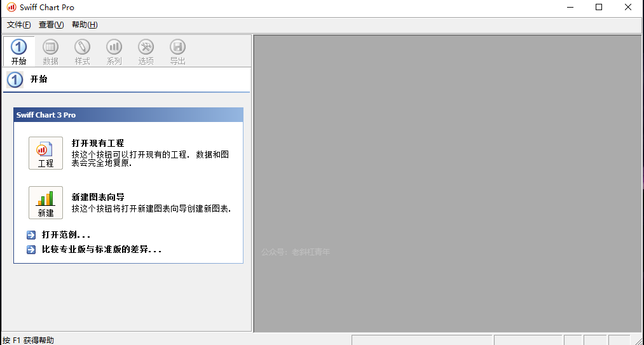This screenshot has height=345, width=644.
Task: Open the 帮助(H) menu
Action: tap(85, 25)
